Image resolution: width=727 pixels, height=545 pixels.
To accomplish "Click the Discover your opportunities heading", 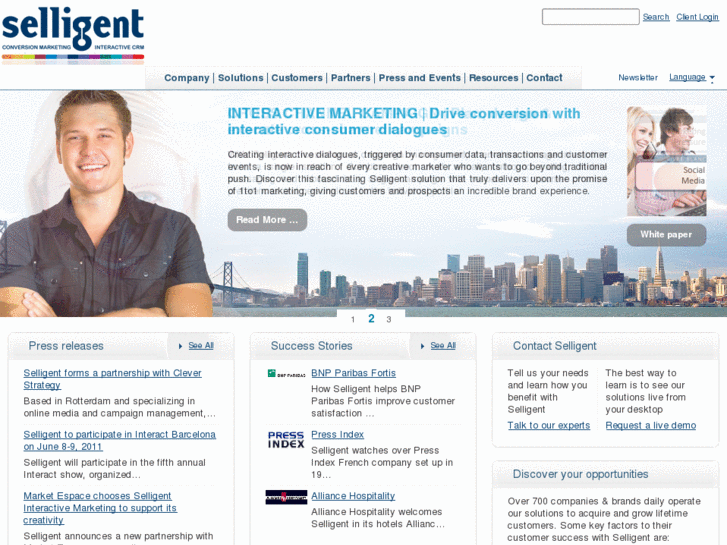I will (x=580, y=474).
